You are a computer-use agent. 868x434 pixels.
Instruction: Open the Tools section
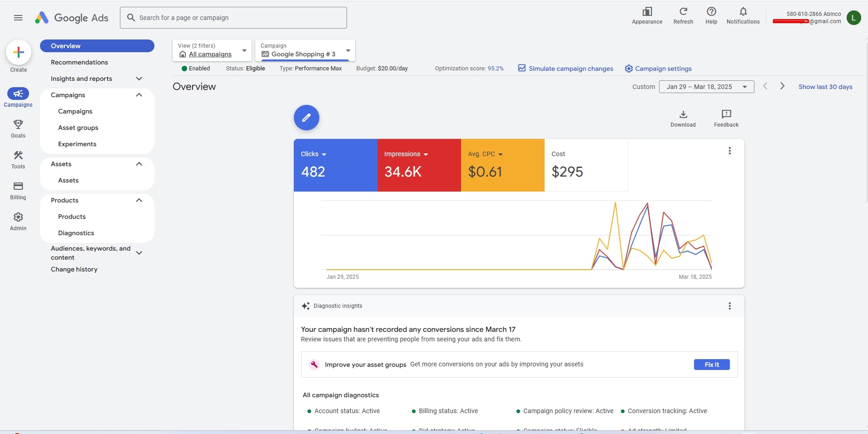pos(18,160)
